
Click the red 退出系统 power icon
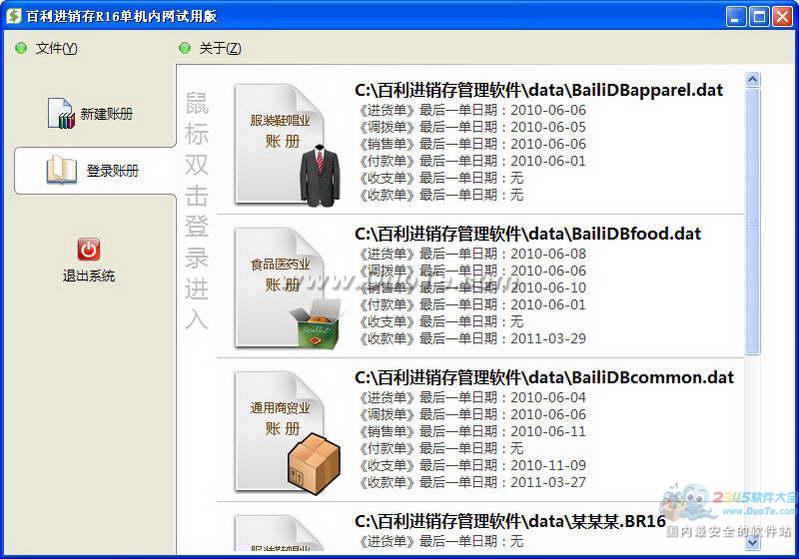[89, 249]
